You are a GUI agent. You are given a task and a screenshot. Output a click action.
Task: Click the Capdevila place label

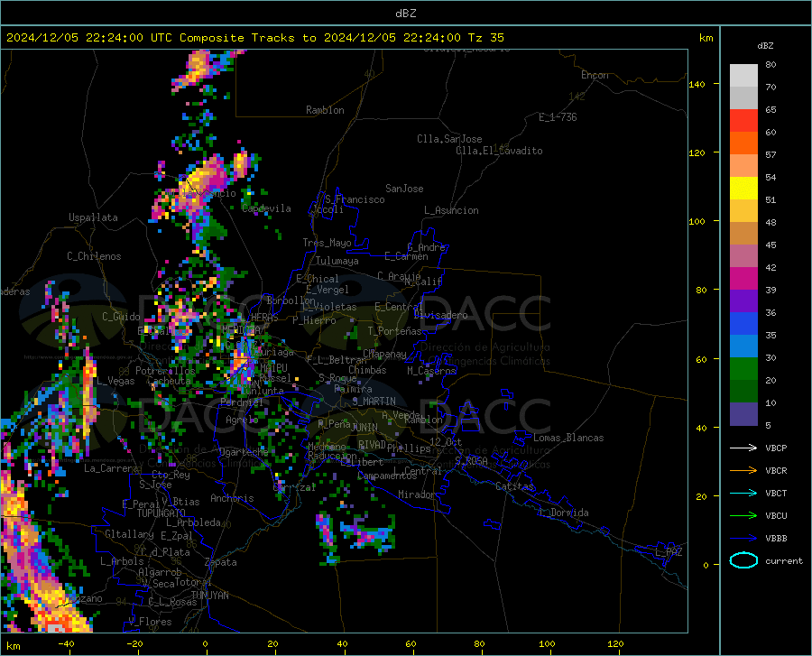coord(266,208)
